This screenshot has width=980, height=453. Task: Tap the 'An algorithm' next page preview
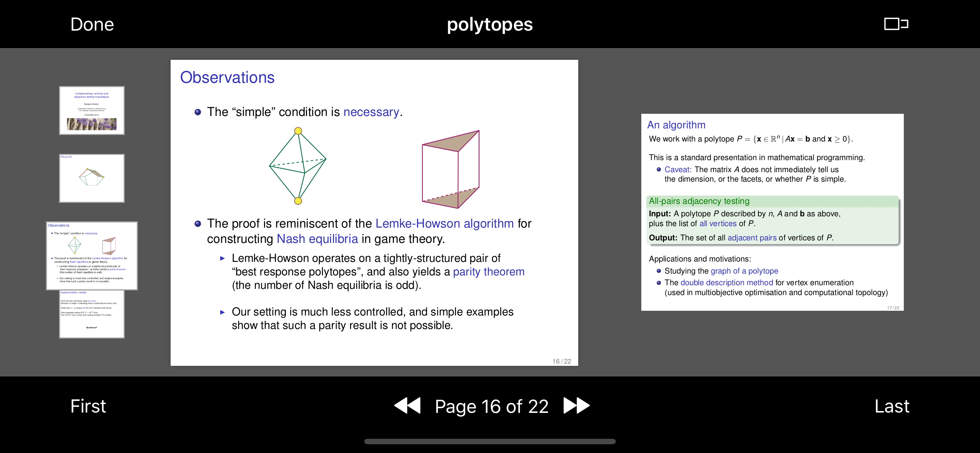click(772, 212)
